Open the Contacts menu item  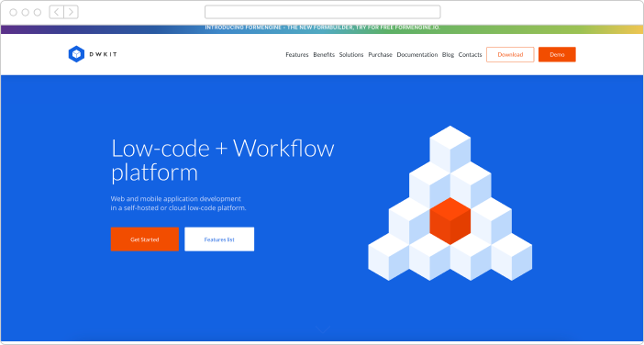coord(471,55)
